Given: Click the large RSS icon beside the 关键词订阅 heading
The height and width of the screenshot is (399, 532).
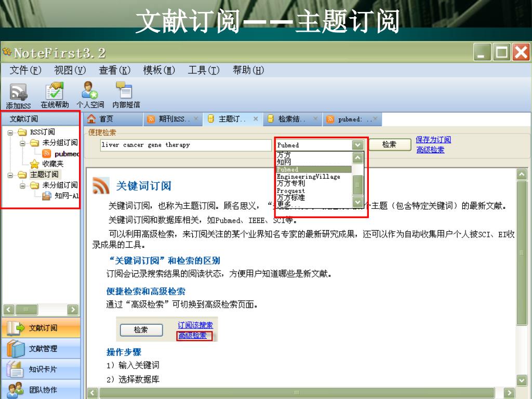Looking at the screenshot, I should (101, 185).
